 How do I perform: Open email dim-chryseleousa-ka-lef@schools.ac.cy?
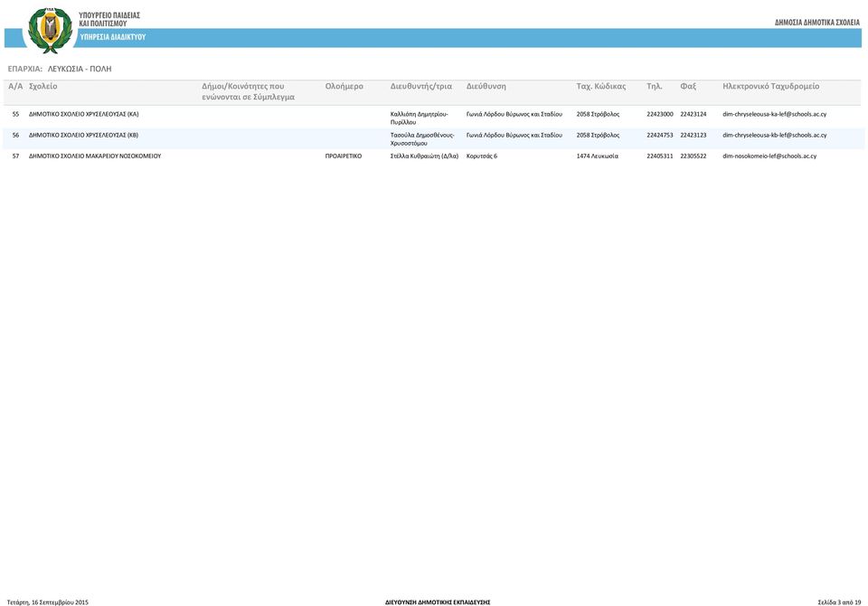(x=774, y=114)
